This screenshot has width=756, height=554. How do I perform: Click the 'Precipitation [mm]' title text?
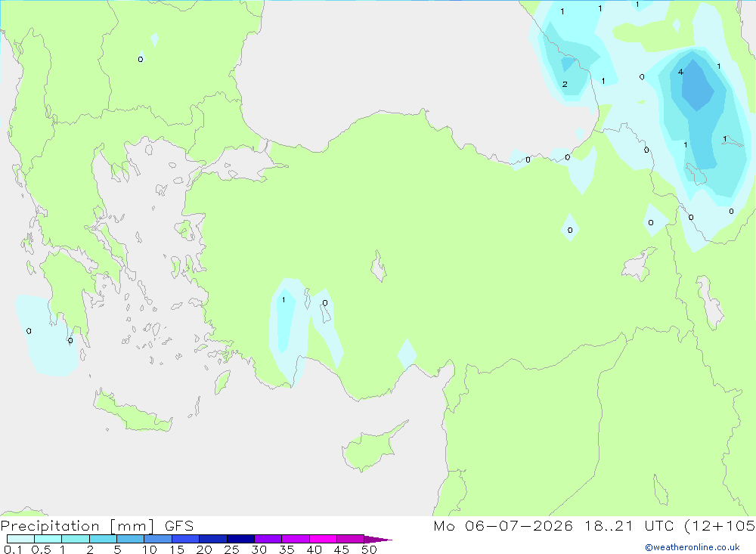coord(78,526)
